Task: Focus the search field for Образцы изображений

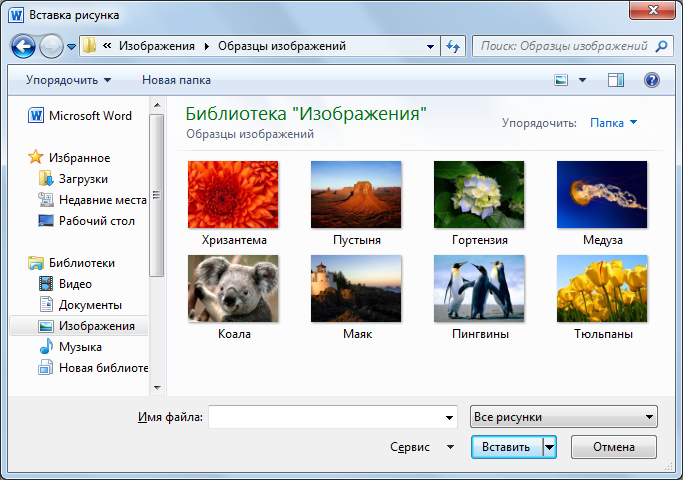Action: (x=573, y=46)
